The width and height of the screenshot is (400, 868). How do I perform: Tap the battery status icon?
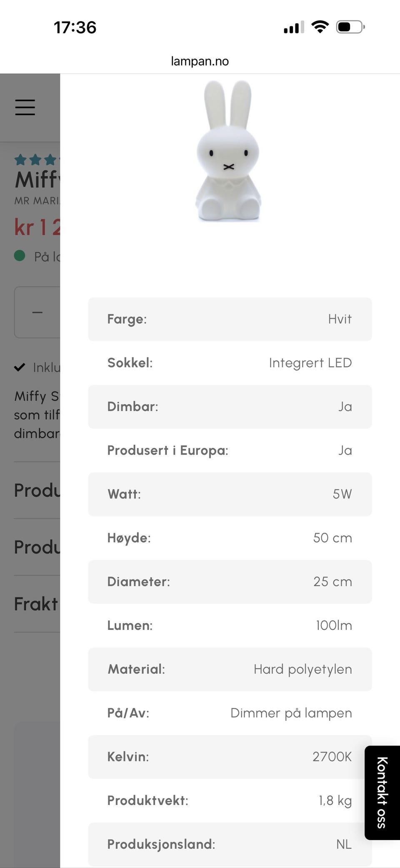pos(350,27)
